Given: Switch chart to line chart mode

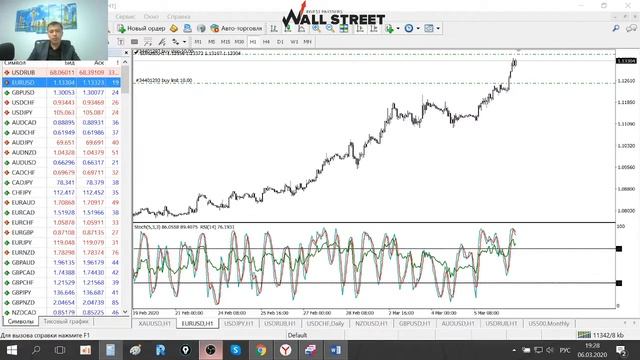Looking at the screenshot, I should tap(301, 28).
